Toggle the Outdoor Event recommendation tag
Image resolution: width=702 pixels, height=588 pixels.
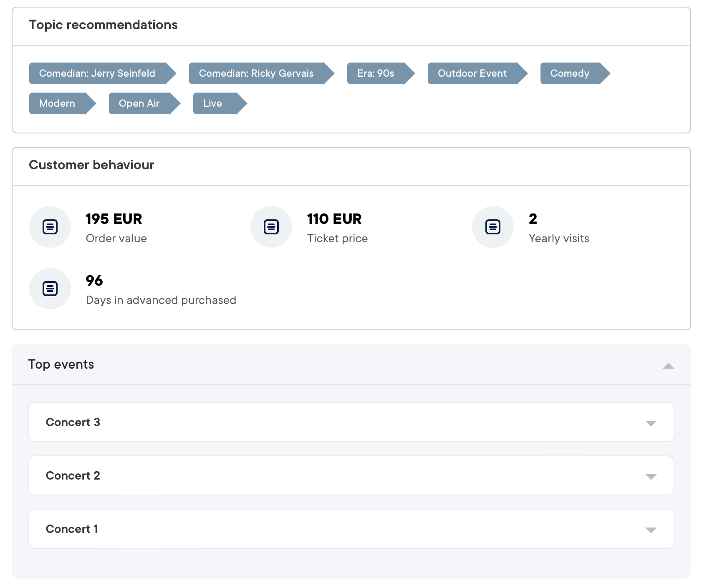(472, 73)
